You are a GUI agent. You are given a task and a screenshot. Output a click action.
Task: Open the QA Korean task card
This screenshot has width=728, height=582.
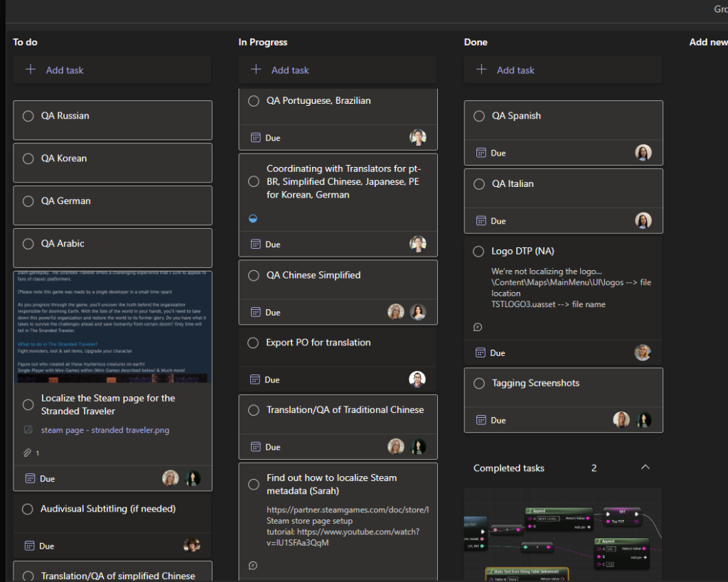[x=112, y=163]
